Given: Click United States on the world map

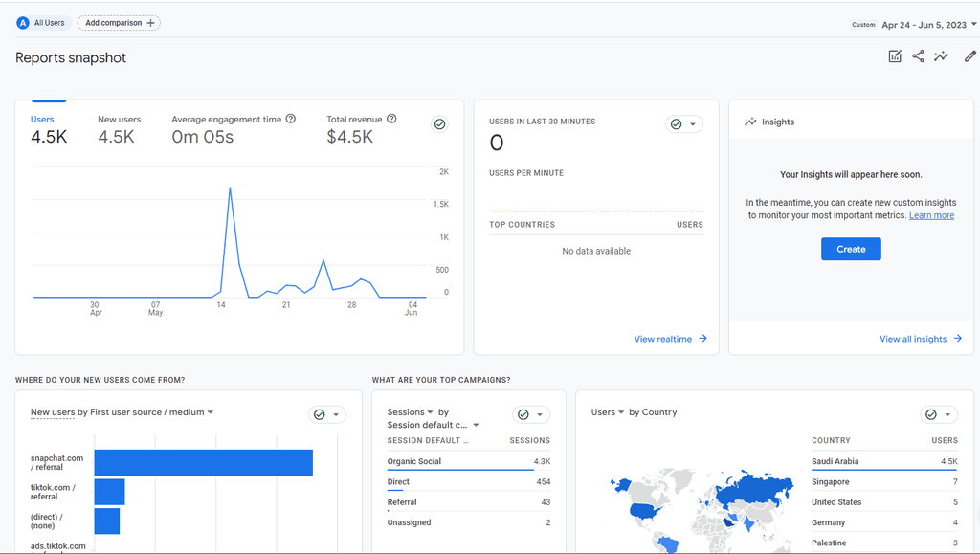Looking at the screenshot, I should click(x=645, y=512).
